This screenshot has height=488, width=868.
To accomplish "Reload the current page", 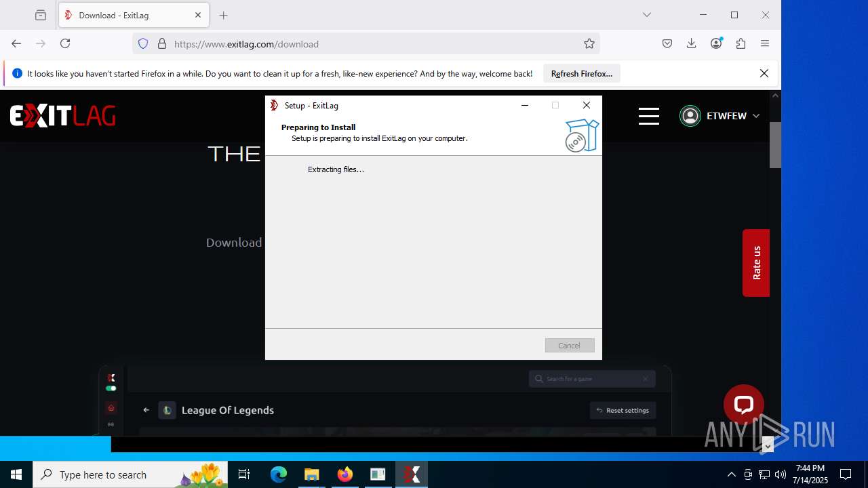I will (65, 43).
